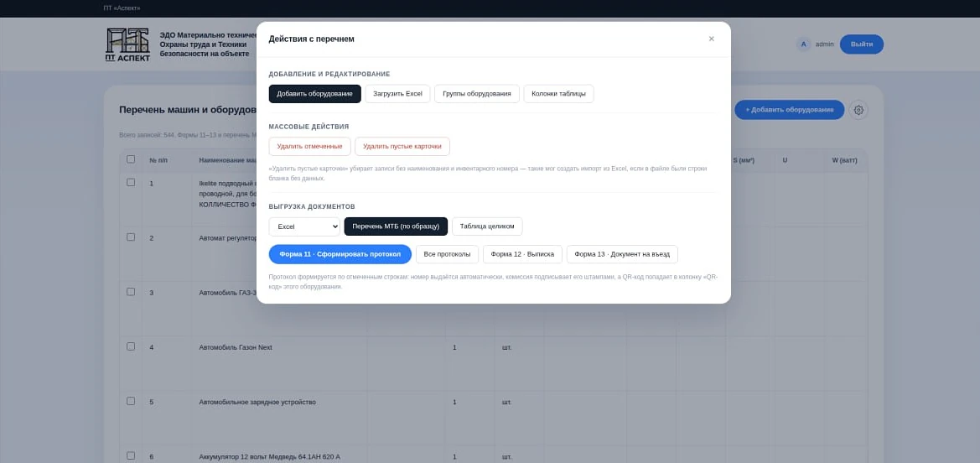Click 'Автомобиль Газон Next' cell
This screenshot has height=463, width=980.
point(236,347)
